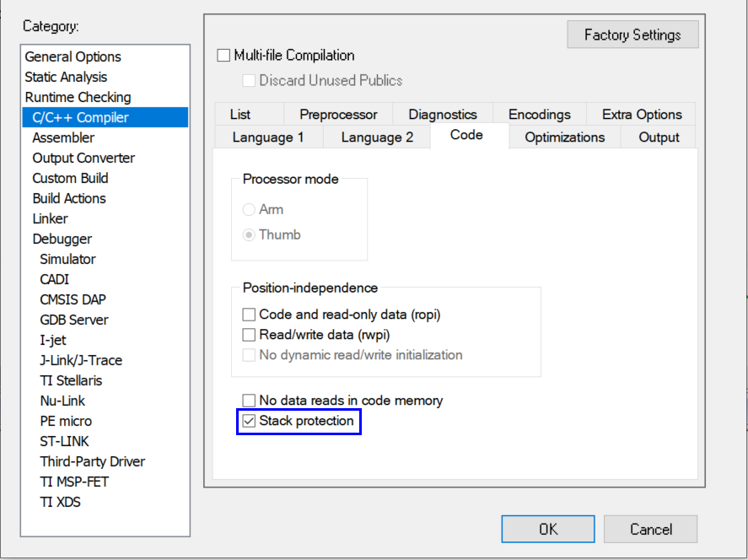Show the Output tab

[x=659, y=137]
